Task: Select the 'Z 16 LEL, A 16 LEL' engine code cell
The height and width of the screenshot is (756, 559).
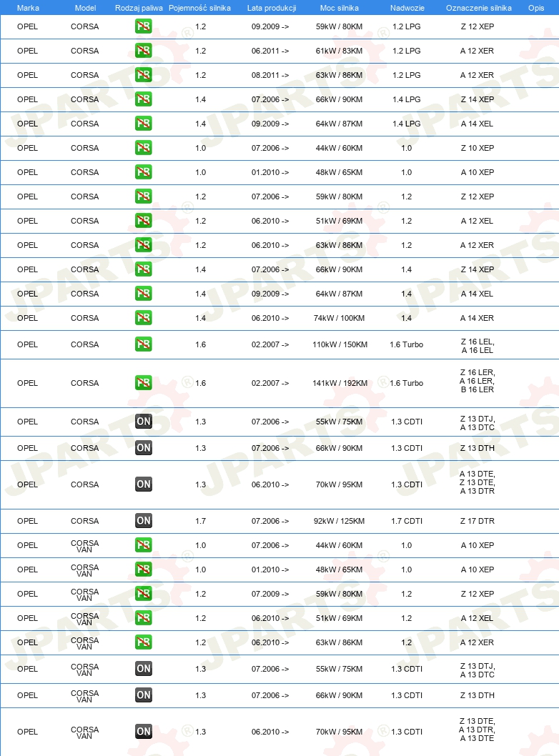Action: coord(477,346)
